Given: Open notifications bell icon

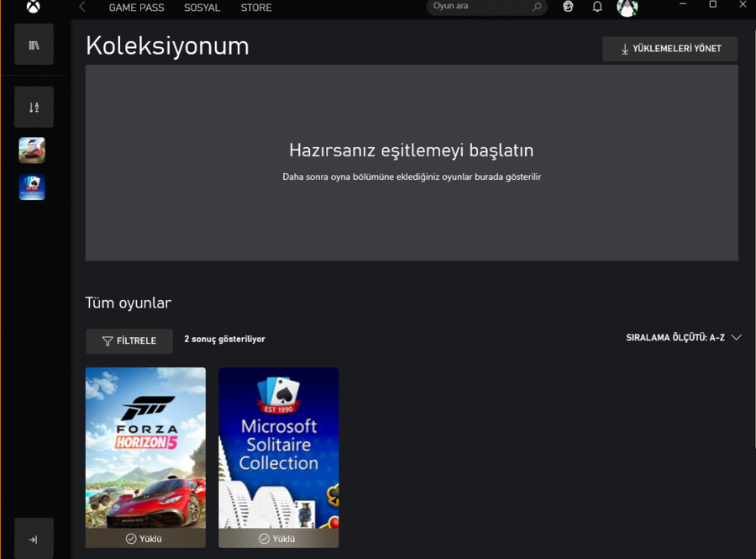Looking at the screenshot, I should click(597, 7).
